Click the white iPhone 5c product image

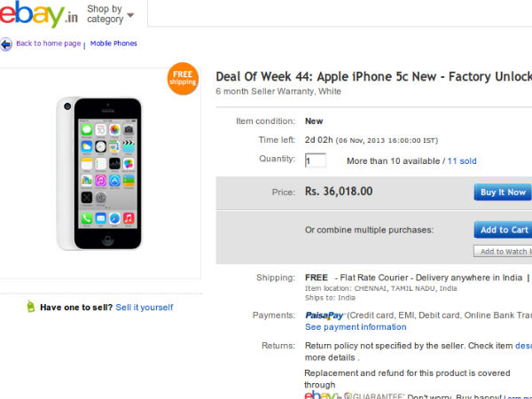[99, 173]
